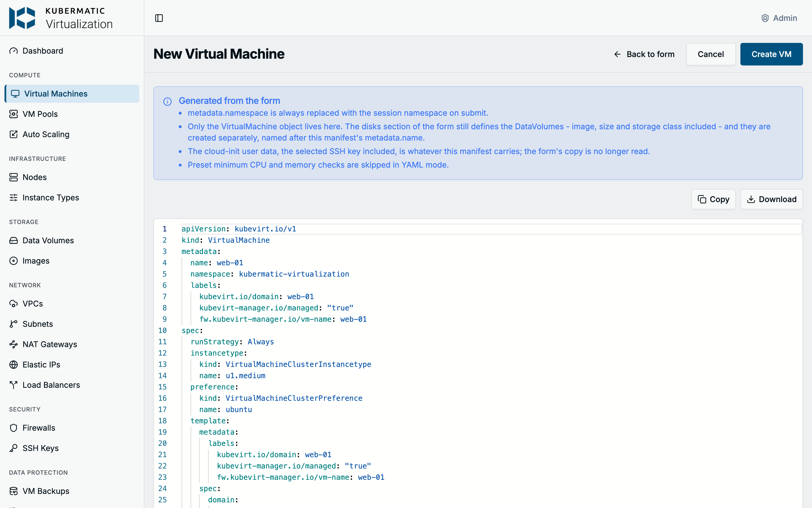Click the NAT Gateways icon

click(x=14, y=344)
